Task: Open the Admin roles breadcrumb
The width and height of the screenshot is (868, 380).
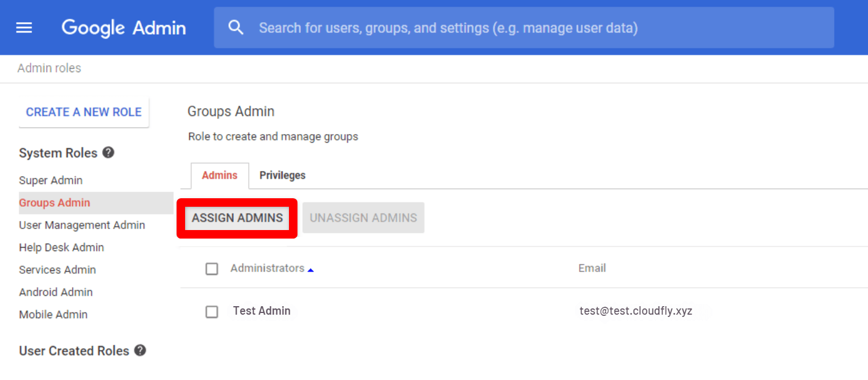Action: [49, 68]
